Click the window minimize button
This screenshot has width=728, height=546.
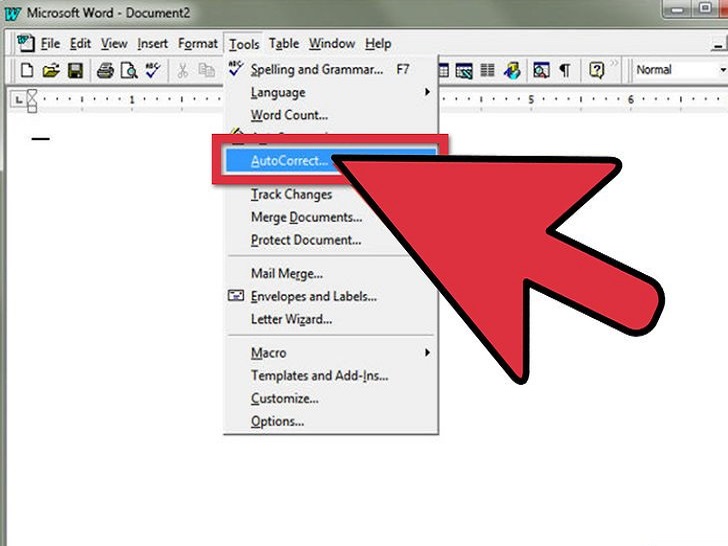(x=678, y=9)
